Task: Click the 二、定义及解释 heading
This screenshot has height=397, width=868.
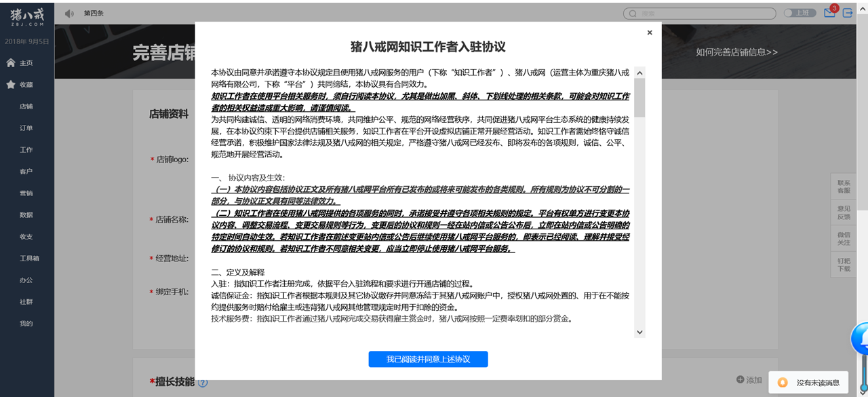Action: click(237, 272)
